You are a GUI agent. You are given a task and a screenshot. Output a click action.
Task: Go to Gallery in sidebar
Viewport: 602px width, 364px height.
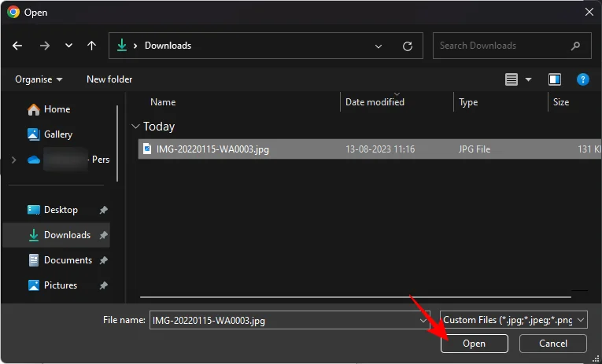(x=57, y=134)
